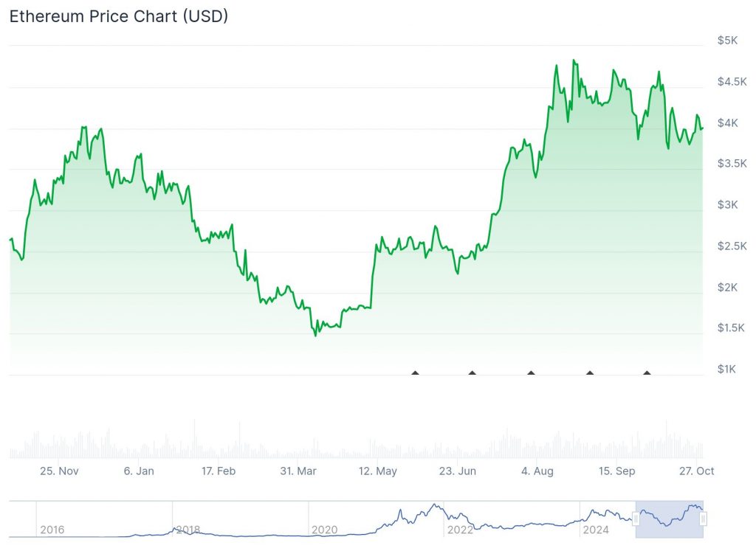The height and width of the screenshot is (551, 756).
Task: Click the highlighted navigator selection window
Action: point(670,519)
